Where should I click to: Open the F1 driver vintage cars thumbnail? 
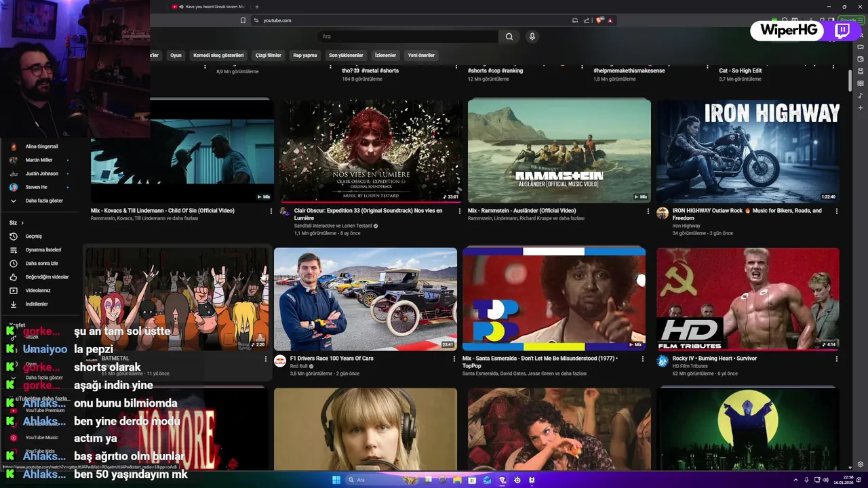click(366, 299)
